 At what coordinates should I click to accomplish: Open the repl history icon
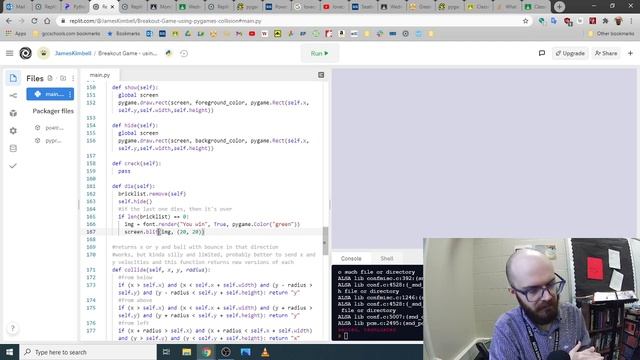tap(184, 53)
